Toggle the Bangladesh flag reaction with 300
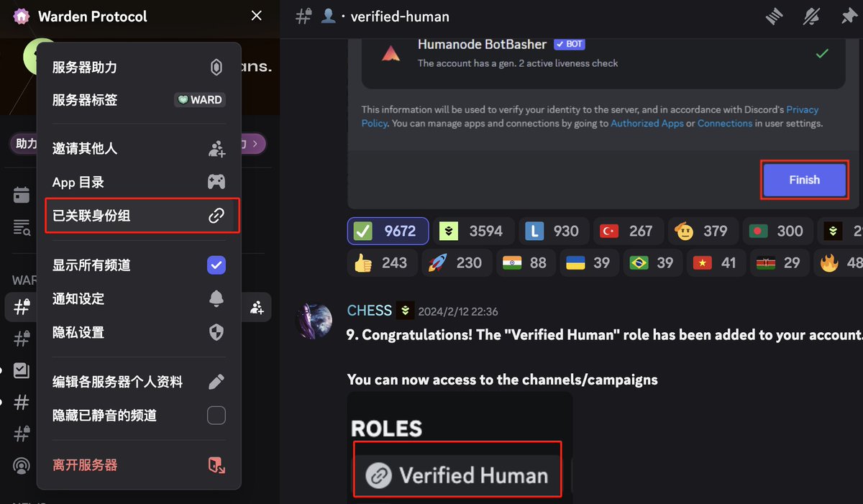The width and height of the screenshot is (863, 504). pos(777,231)
